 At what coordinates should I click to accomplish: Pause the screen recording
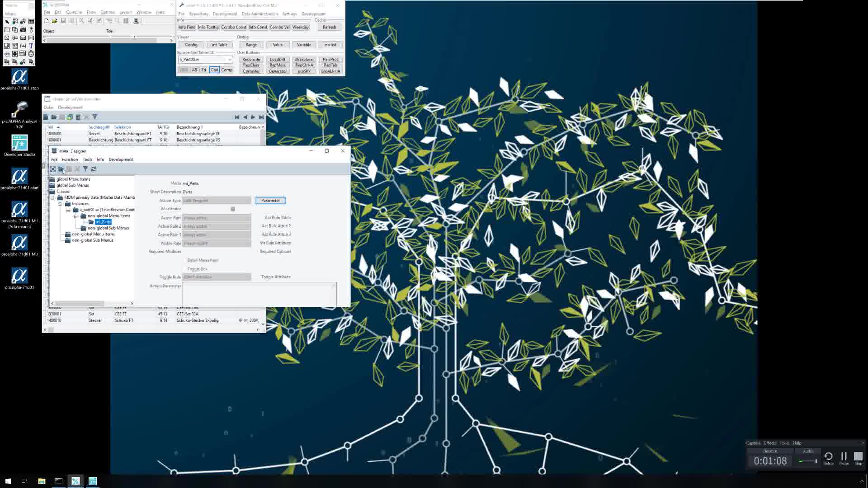(844, 458)
